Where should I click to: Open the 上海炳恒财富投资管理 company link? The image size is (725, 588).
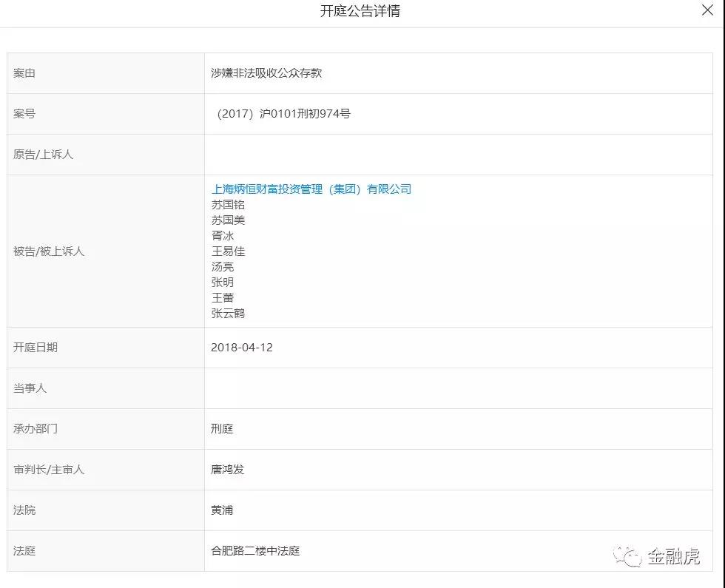[311, 189]
